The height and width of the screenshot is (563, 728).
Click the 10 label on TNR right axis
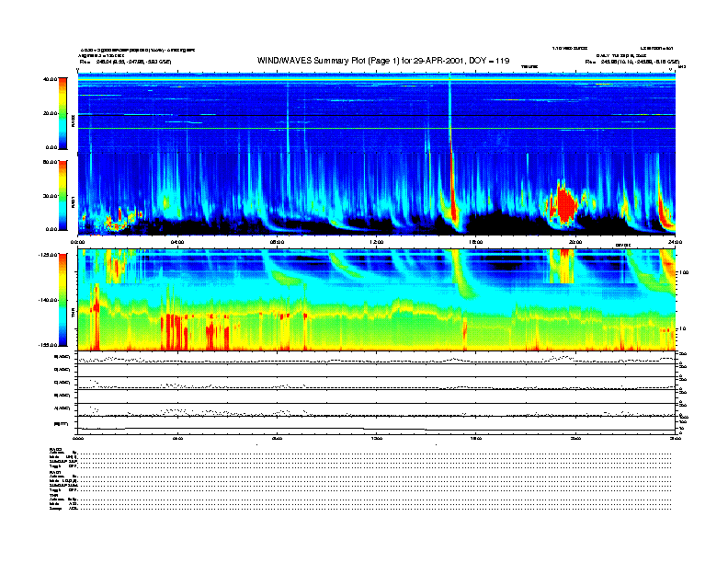[x=682, y=328]
